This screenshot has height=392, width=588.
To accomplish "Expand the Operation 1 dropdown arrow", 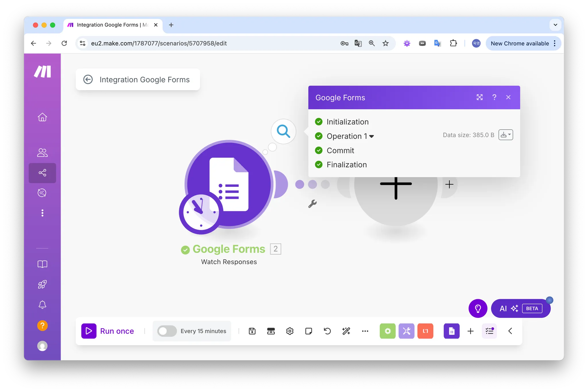I will pos(372,136).
